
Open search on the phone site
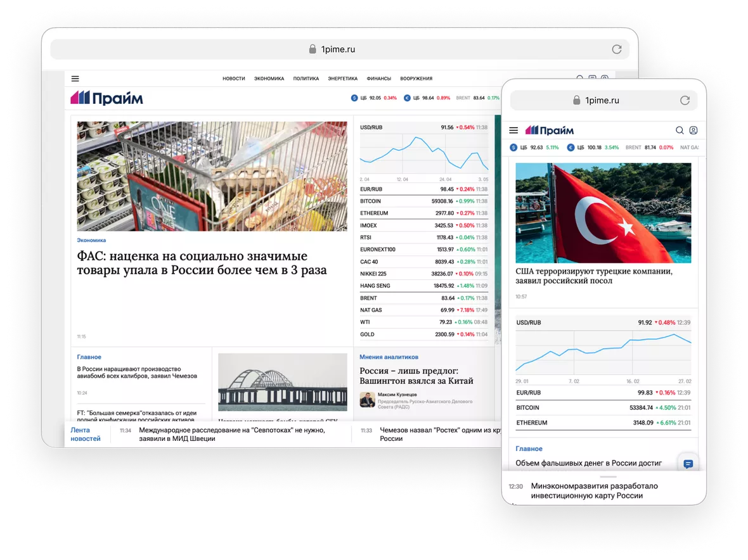pyautogui.click(x=680, y=130)
